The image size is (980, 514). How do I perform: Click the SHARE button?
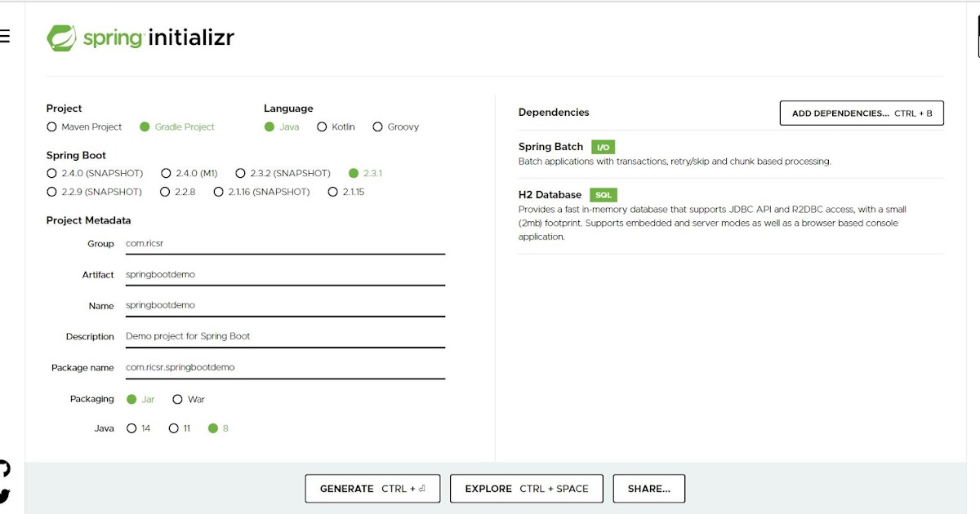pyautogui.click(x=648, y=488)
